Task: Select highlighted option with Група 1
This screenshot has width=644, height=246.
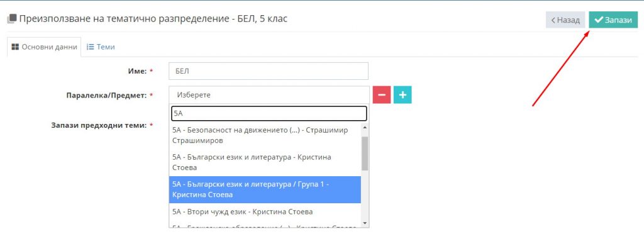Action: [265, 190]
